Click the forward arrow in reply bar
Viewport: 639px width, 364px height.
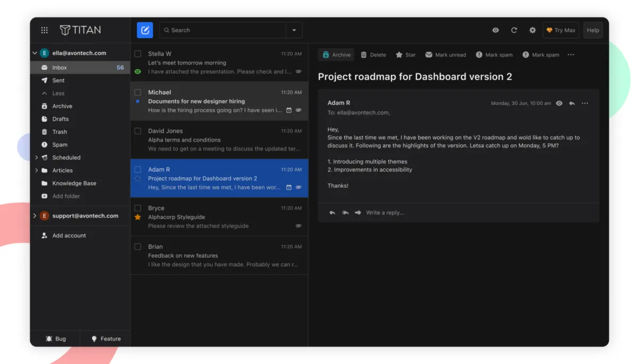tap(358, 213)
